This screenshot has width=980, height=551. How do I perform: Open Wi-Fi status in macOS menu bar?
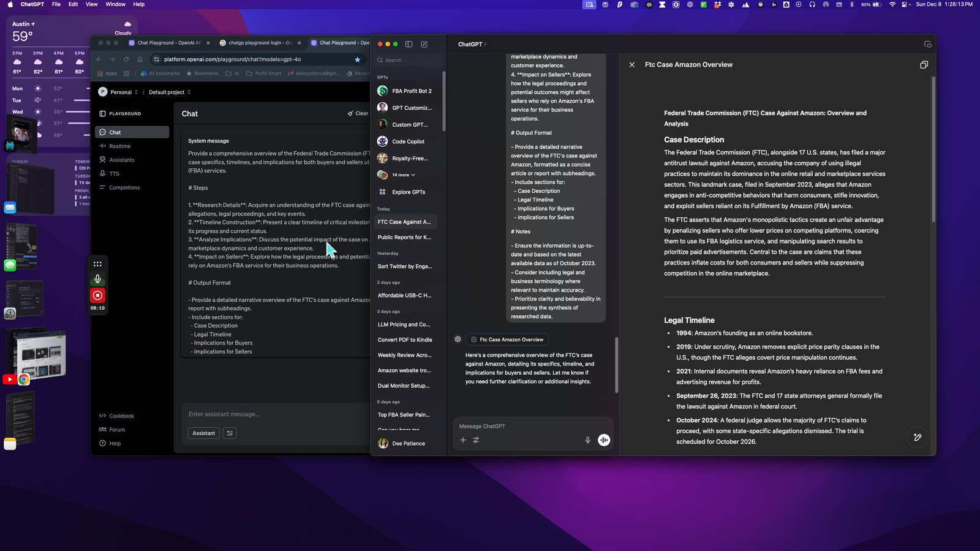click(x=892, y=4)
